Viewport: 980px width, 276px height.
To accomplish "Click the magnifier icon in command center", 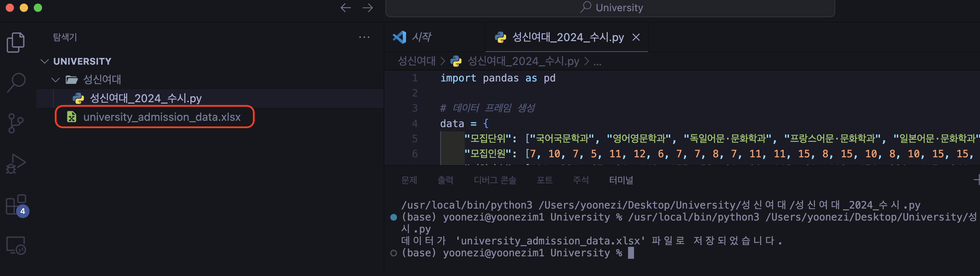I will [x=586, y=7].
